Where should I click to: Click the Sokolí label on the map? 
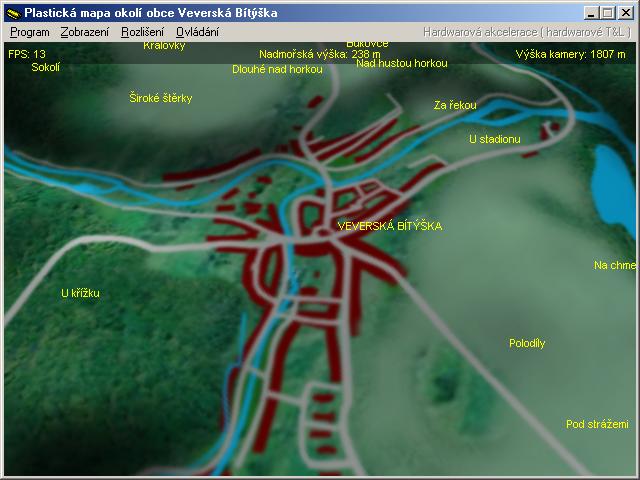(x=46, y=68)
